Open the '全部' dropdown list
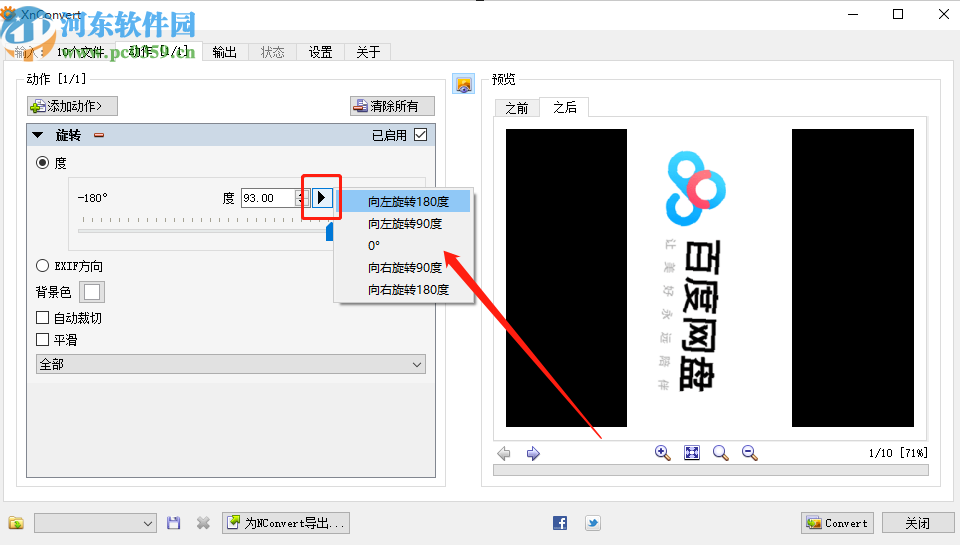 (231, 364)
